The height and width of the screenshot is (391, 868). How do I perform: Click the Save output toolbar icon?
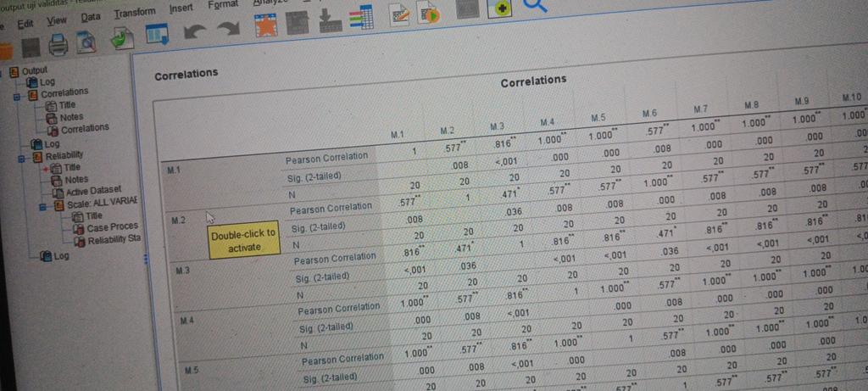(x=31, y=48)
